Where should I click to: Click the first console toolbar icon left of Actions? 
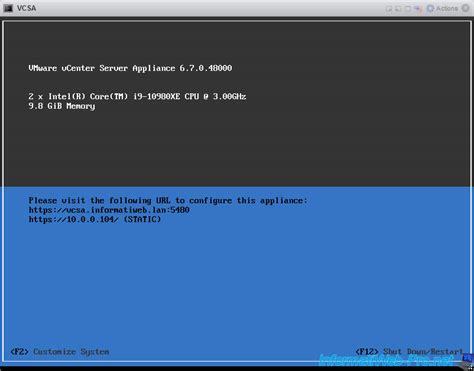click(x=389, y=9)
